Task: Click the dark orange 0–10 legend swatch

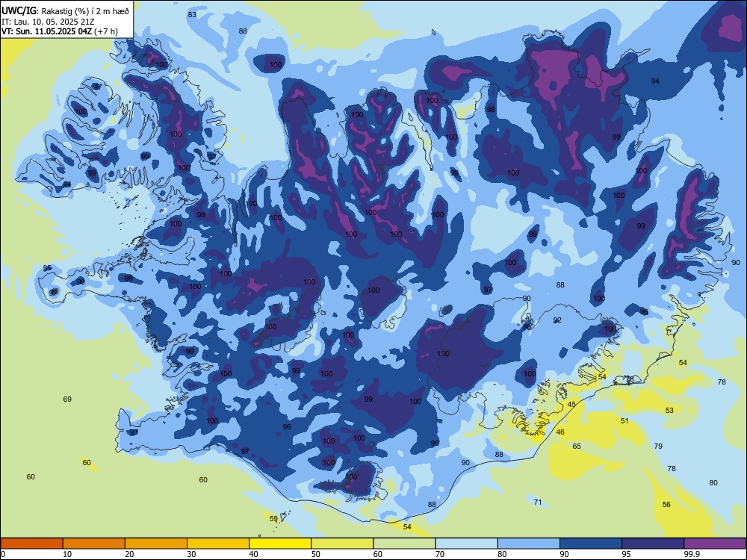Action: 31,544
